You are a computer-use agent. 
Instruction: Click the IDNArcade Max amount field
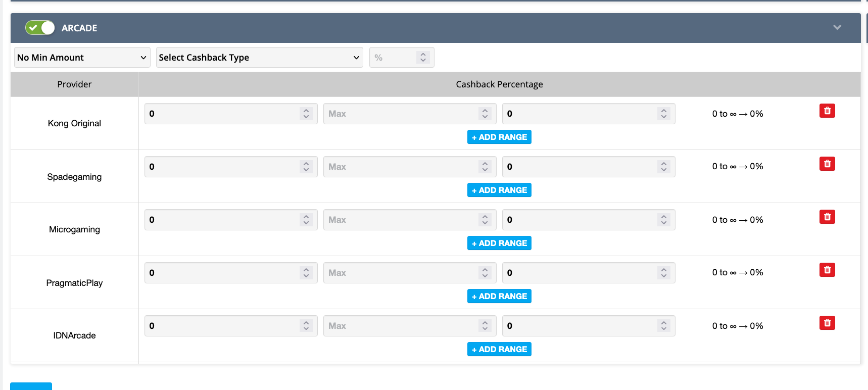410,326
